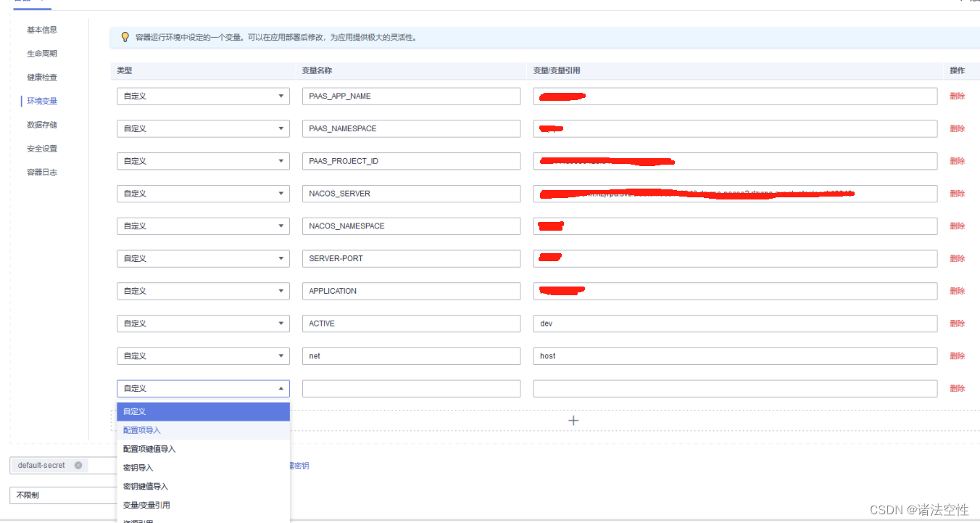Delete the NACOS_SERVER variable row
This screenshot has width=980, height=523.
pyautogui.click(x=958, y=194)
